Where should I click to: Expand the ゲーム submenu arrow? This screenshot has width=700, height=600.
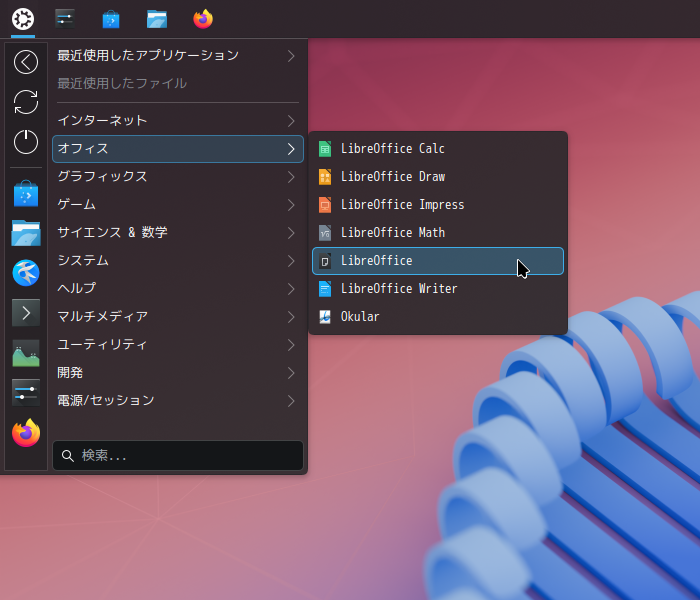[291, 205]
